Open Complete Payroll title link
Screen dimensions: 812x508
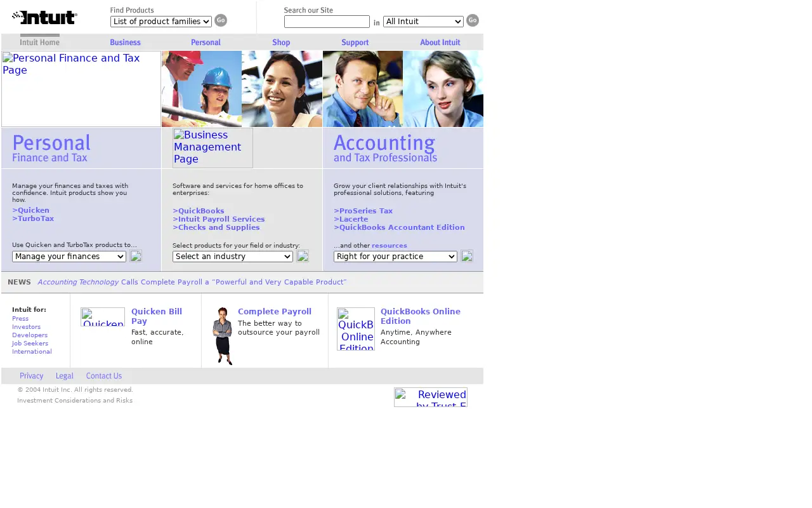coord(275,312)
